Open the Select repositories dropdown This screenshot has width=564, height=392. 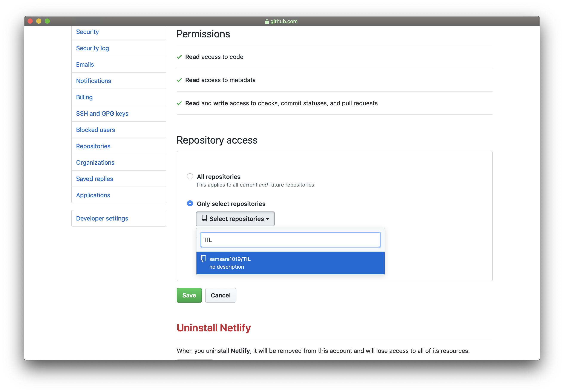235,219
